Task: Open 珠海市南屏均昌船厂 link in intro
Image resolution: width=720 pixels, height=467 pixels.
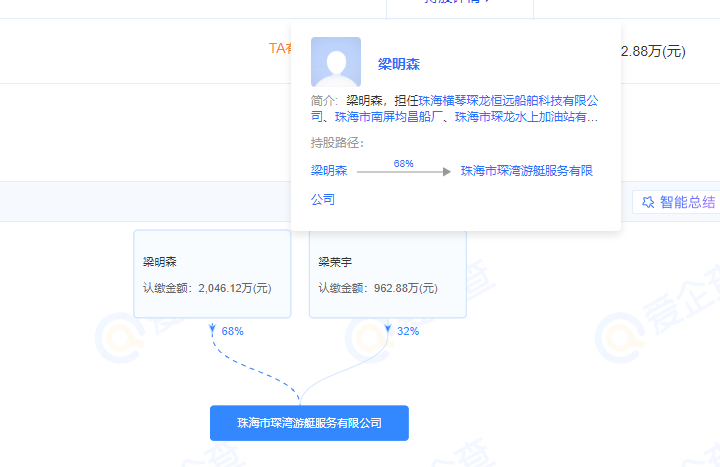Action: 388,117
